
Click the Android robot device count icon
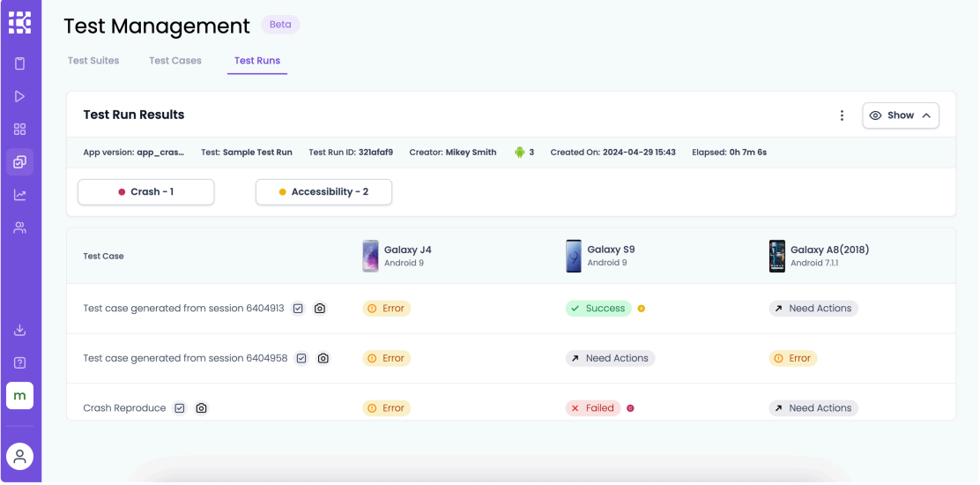[x=519, y=152]
